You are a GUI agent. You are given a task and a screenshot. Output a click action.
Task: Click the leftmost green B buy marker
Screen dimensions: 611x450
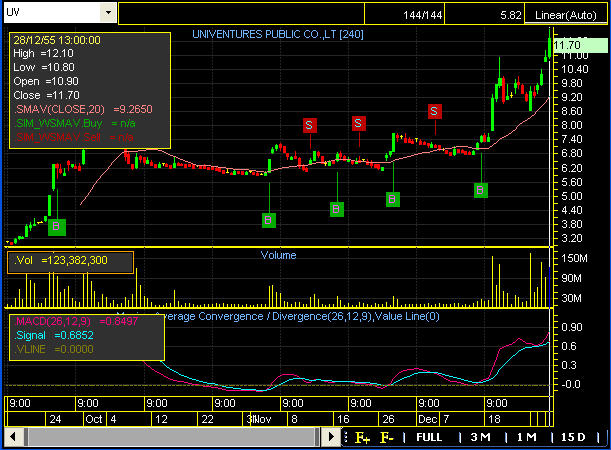coord(57,227)
